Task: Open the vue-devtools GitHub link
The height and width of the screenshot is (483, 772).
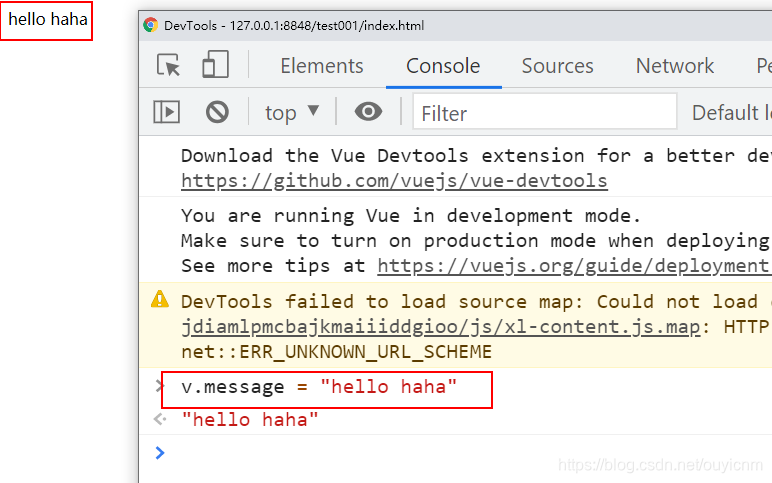Action: click(x=394, y=181)
